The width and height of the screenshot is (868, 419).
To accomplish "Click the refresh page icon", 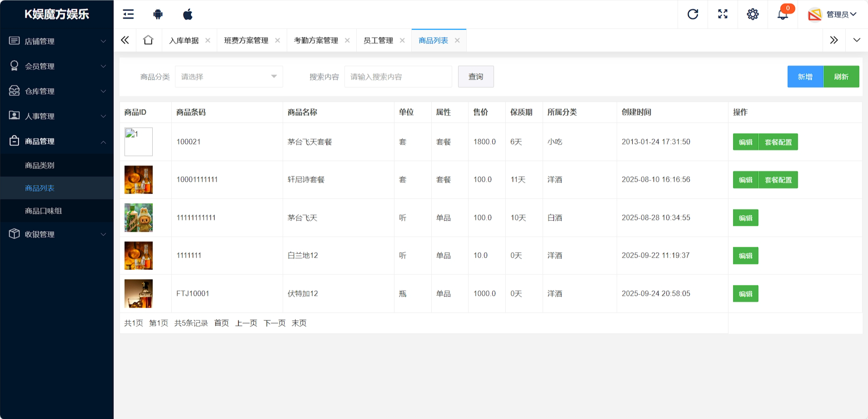I will coord(693,14).
